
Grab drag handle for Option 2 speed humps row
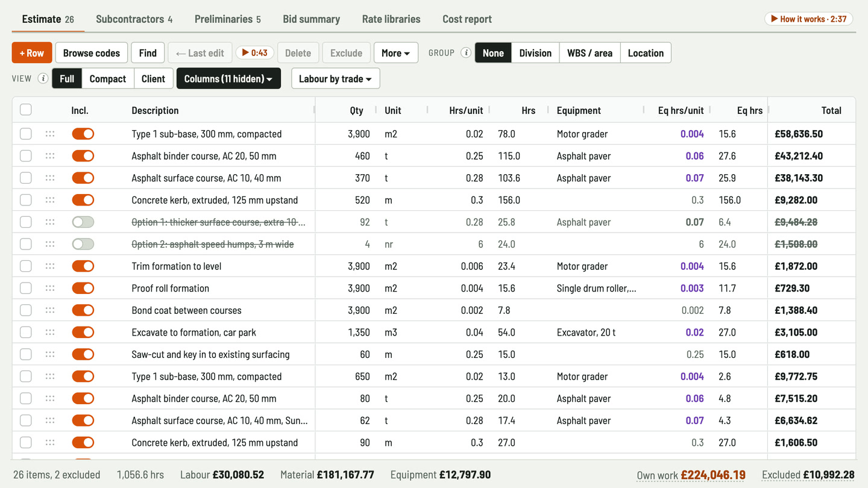coord(50,244)
